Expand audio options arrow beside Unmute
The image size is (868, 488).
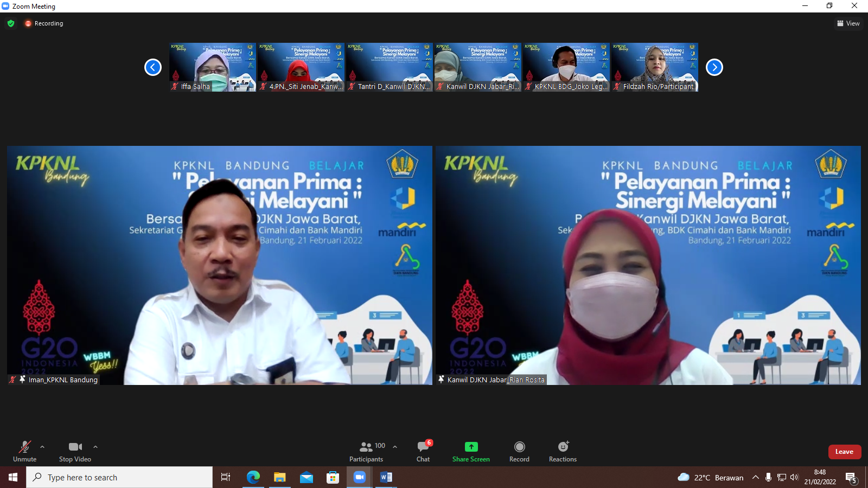[42, 447]
